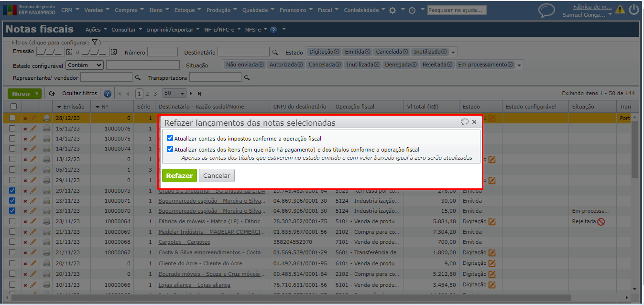Click edit icon next to Digitação on invoice 10000064

point(492,221)
